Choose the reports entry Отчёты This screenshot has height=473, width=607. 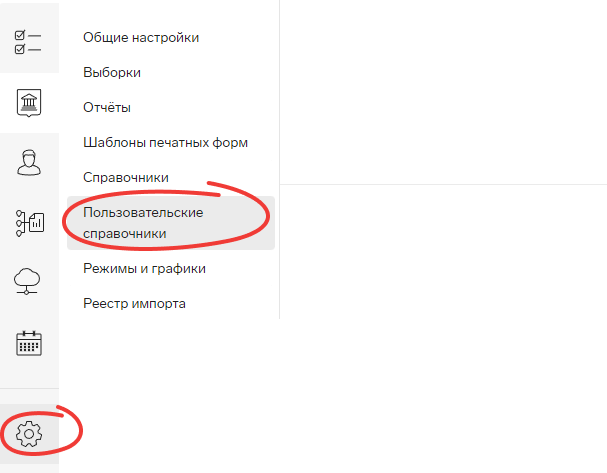pos(107,107)
